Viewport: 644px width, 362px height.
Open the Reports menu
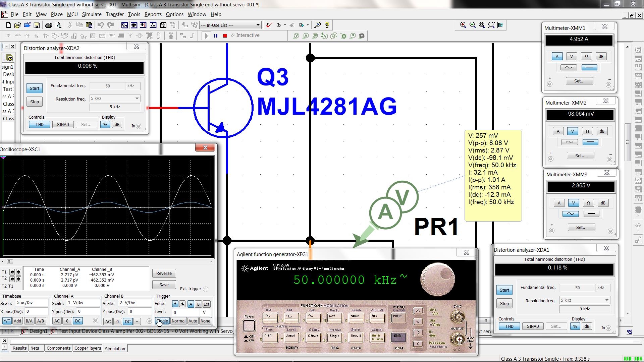[x=153, y=14]
